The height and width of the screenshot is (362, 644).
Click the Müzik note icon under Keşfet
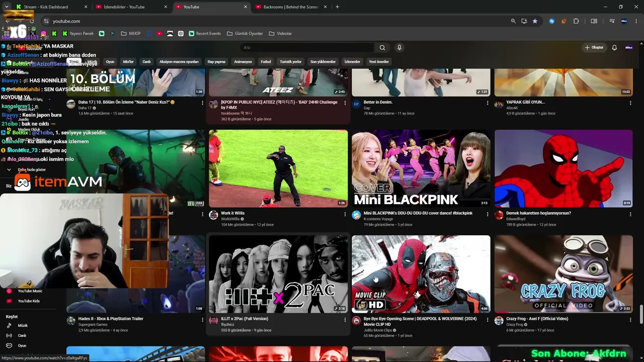(9, 326)
